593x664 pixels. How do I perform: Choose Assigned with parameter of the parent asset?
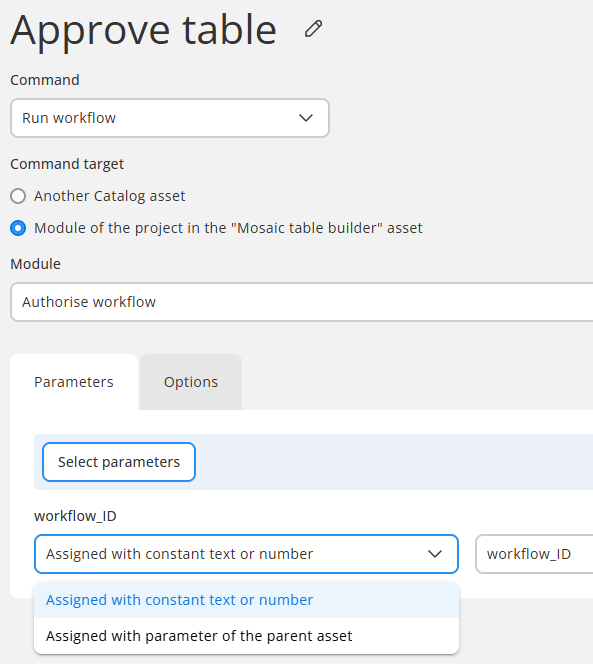tap(246, 636)
